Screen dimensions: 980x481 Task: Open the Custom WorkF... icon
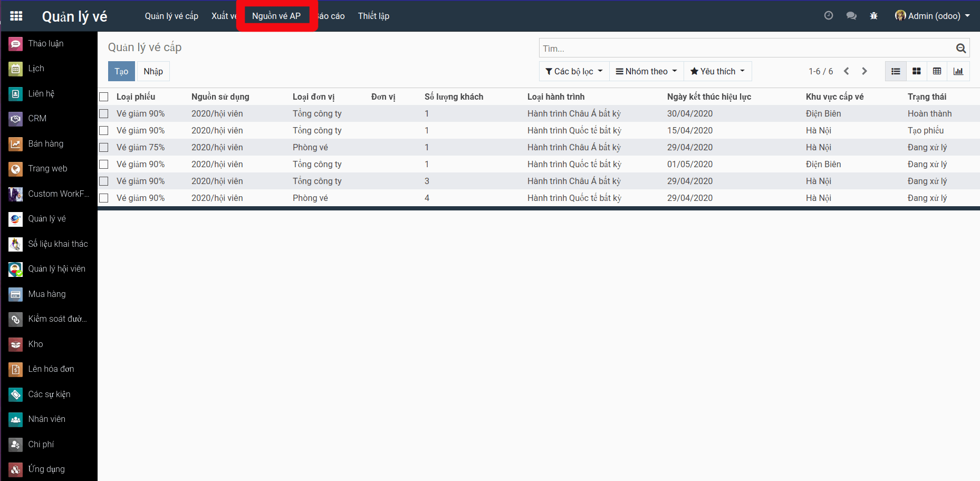(x=16, y=194)
